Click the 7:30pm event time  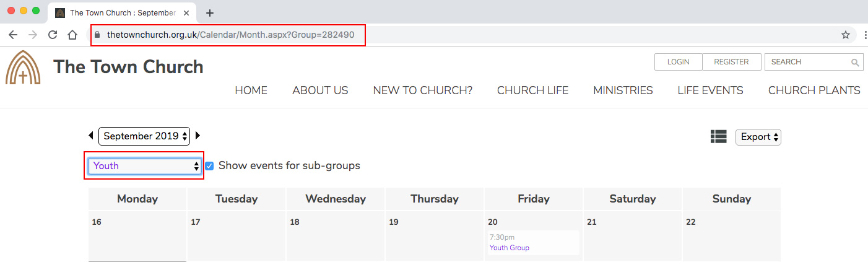click(x=502, y=237)
